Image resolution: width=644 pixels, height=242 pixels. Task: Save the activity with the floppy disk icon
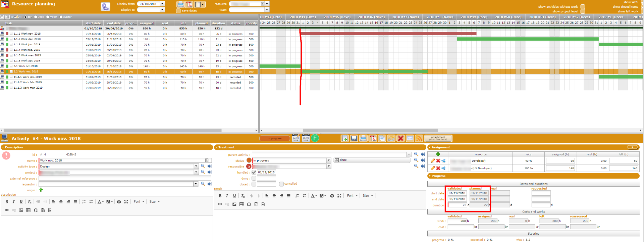(354, 138)
